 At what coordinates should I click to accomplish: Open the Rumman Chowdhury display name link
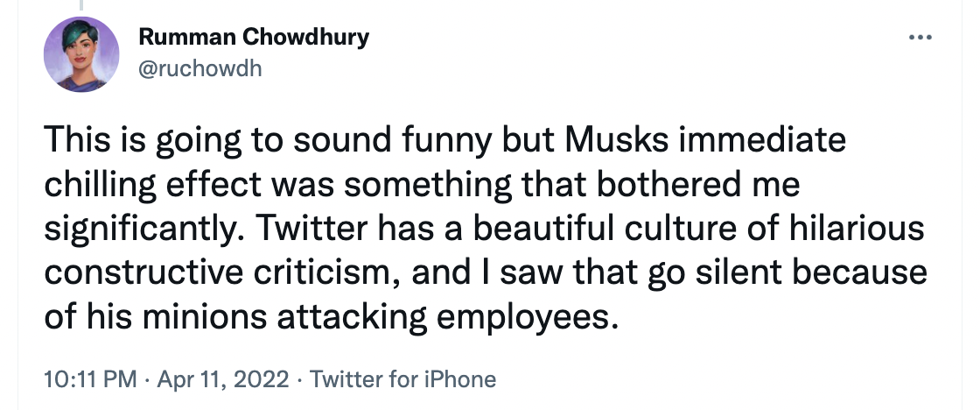[254, 38]
